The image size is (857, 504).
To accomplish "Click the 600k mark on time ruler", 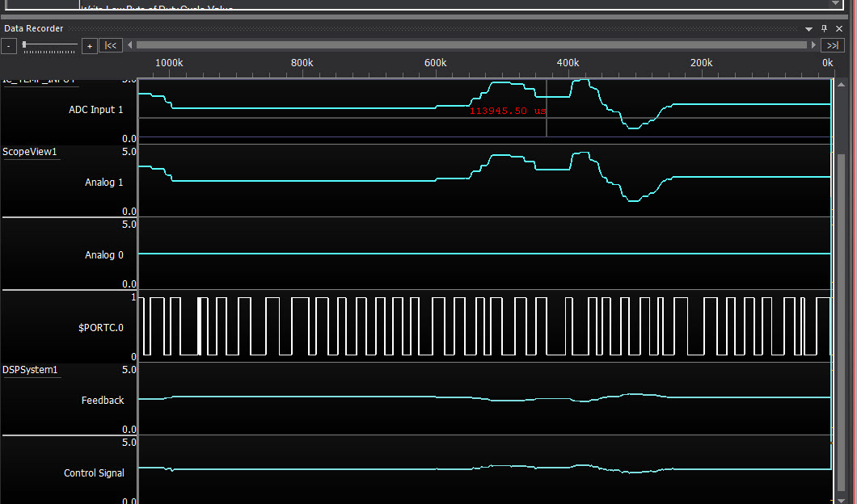I will [435, 63].
